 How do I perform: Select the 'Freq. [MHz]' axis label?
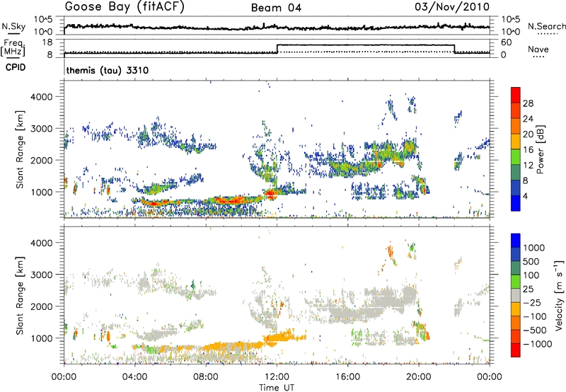pos(13,48)
